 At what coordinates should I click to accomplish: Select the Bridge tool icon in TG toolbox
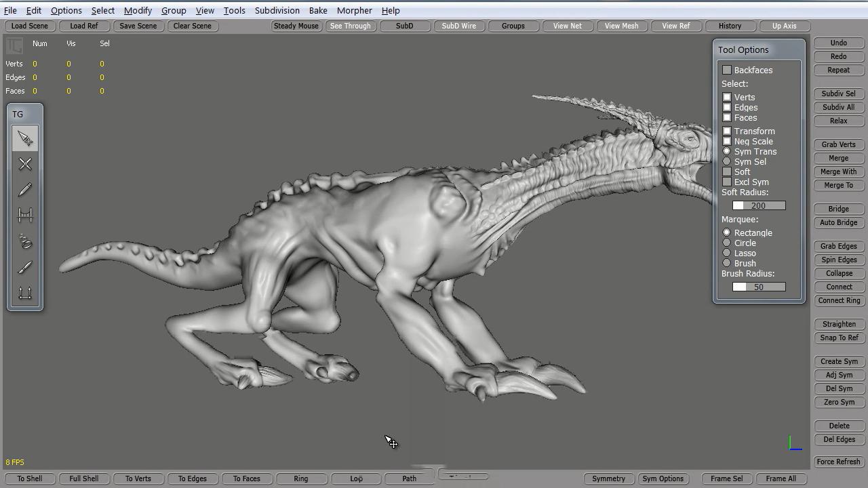pos(25,216)
